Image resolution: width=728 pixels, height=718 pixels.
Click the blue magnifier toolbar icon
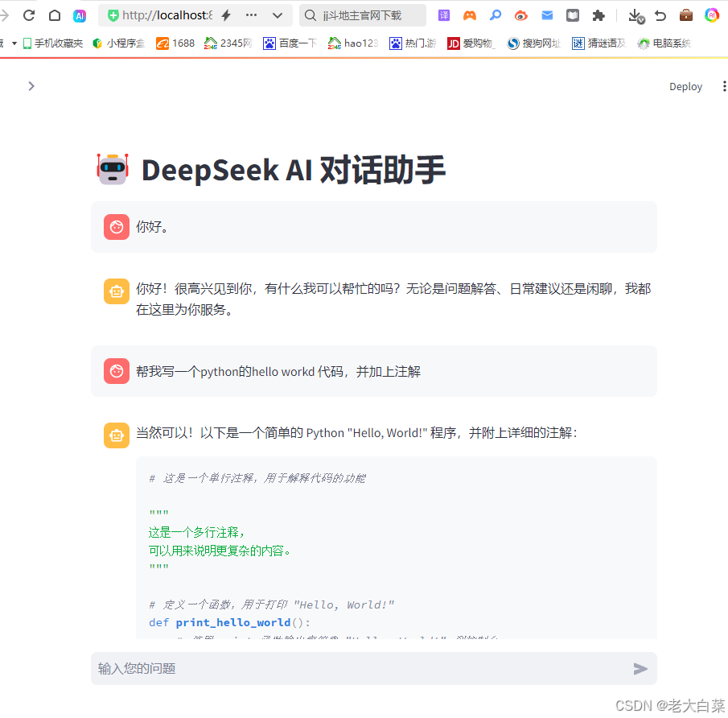pos(496,15)
